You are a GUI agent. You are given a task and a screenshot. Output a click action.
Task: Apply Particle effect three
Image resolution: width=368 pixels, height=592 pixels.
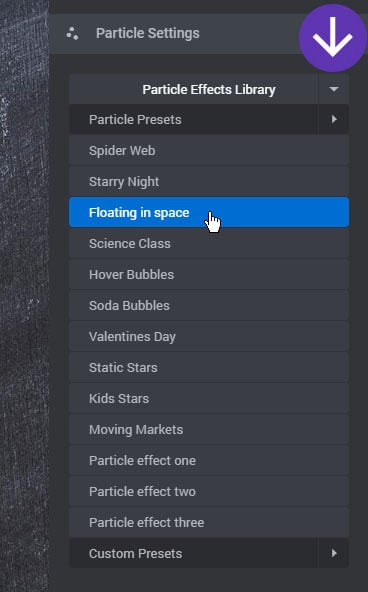click(x=209, y=523)
